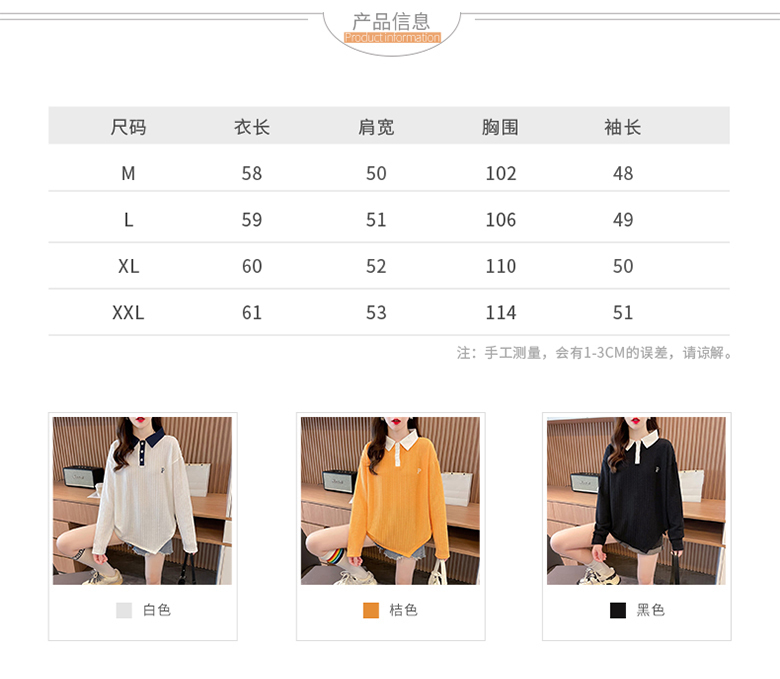
Task: Click the orange sweater product thumbnail
Action: pos(390,500)
